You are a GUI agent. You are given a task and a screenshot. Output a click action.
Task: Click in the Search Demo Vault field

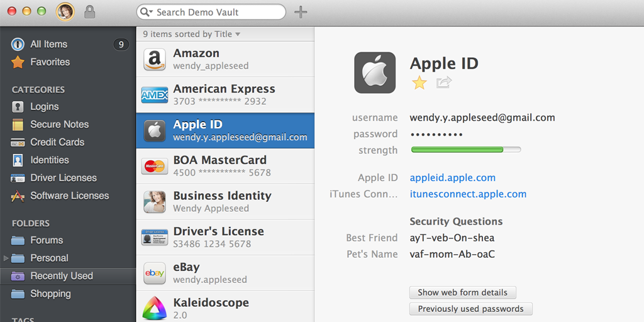tap(211, 13)
